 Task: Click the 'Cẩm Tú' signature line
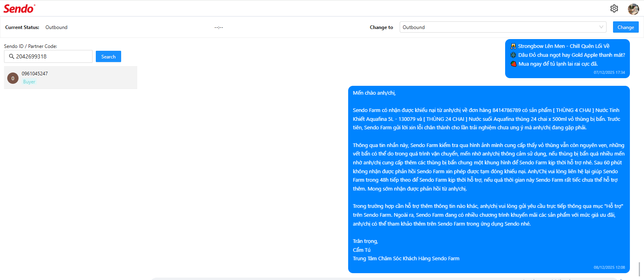pyautogui.click(x=361, y=250)
